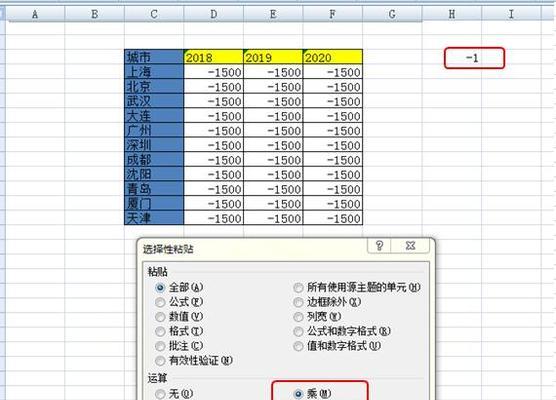Choose the 公式 paste radio option

coord(160,302)
